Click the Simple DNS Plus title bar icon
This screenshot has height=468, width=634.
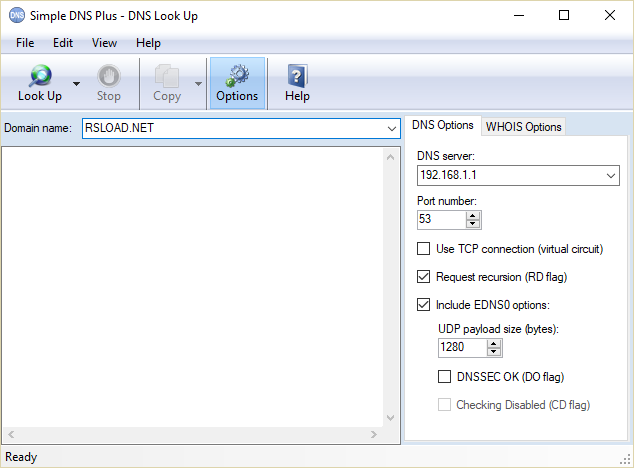(17, 15)
